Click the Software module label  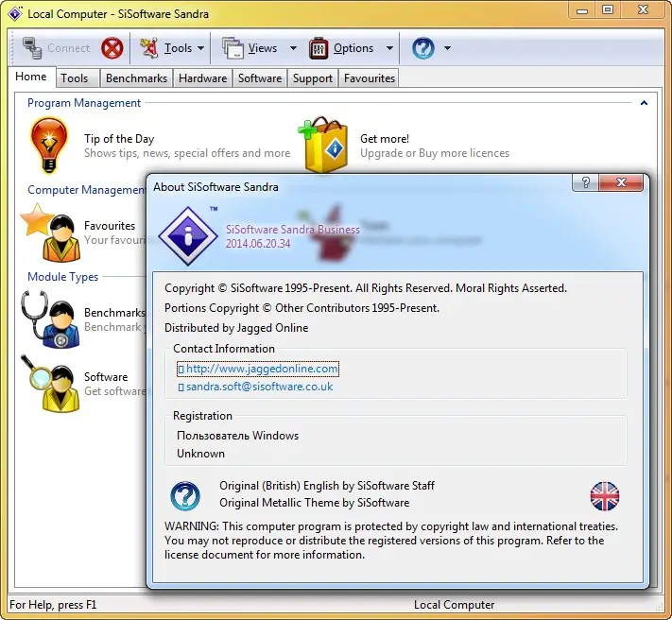click(106, 377)
